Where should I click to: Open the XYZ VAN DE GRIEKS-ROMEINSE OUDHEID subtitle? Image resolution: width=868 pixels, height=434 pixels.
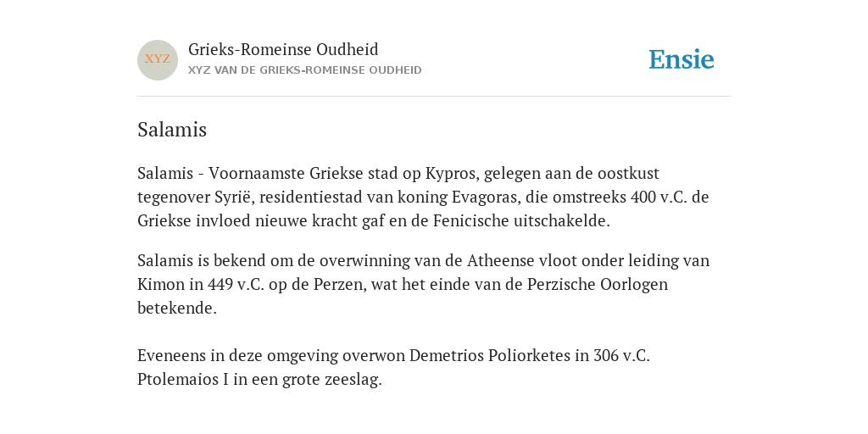(x=305, y=70)
